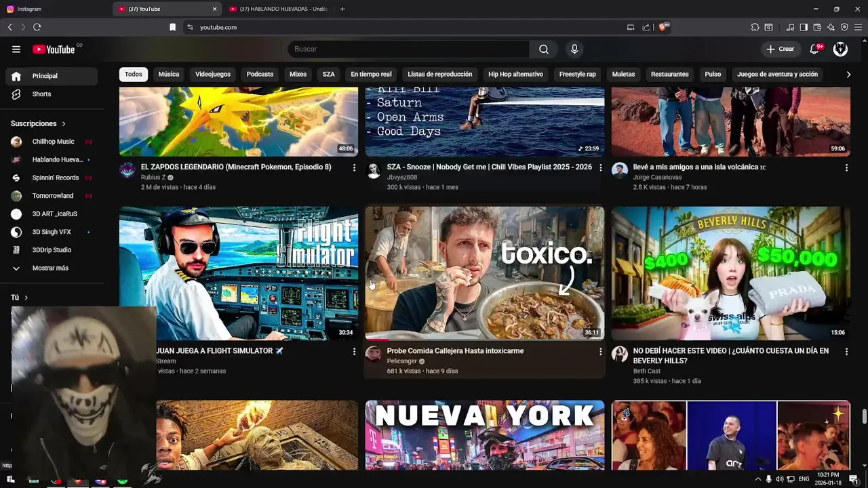Select the Videojuegos filter chip
868x488 pixels.
(213, 75)
